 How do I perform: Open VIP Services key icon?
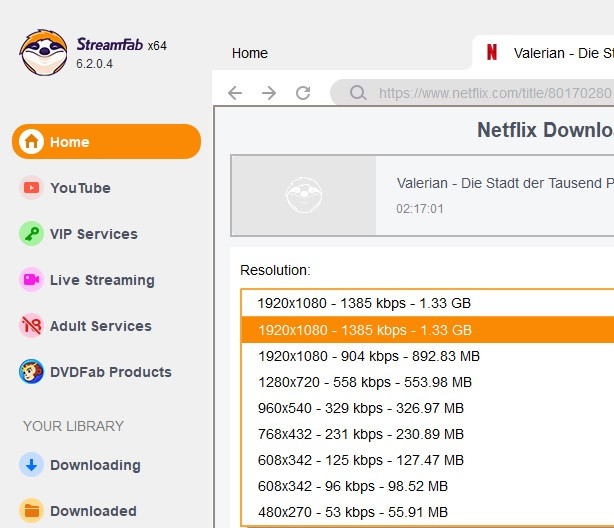(x=32, y=234)
